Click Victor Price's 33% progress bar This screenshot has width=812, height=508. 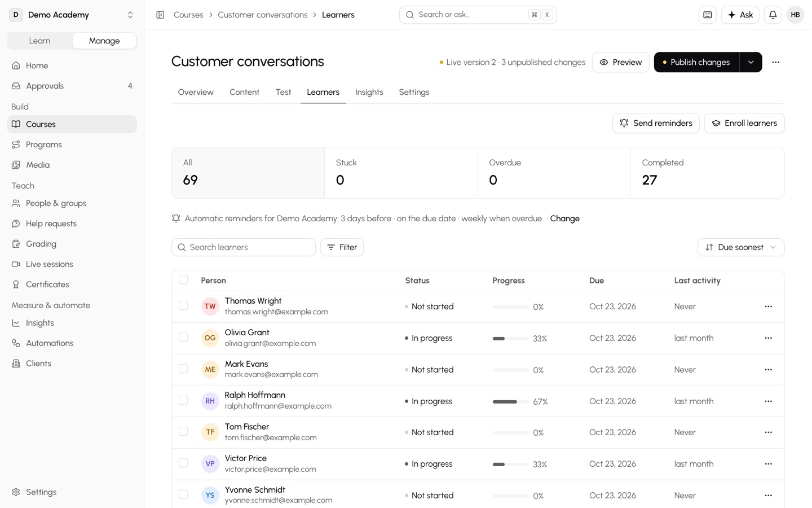point(511,465)
